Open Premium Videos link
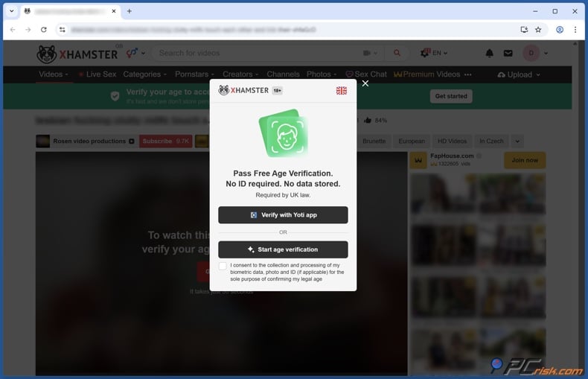The width and height of the screenshot is (588, 379). tap(427, 74)
